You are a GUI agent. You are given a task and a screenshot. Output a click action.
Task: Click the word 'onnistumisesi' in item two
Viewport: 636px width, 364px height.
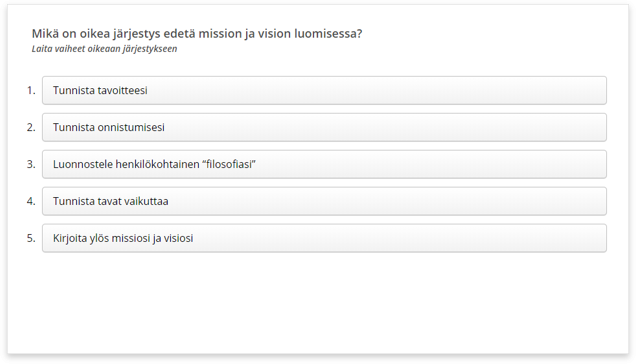click(x=131, y=127)
